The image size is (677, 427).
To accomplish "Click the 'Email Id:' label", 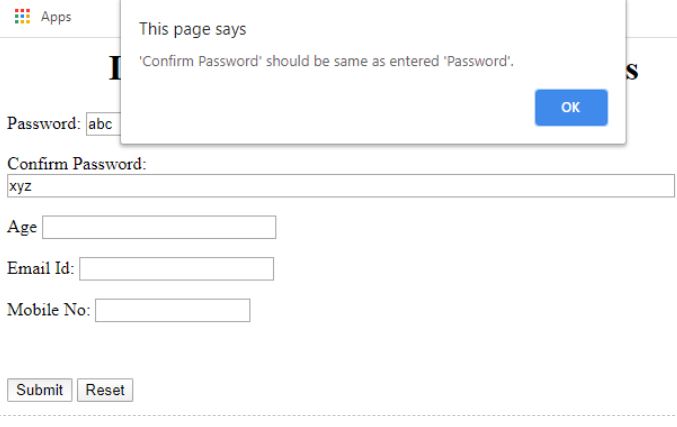I will click(41, 269).
